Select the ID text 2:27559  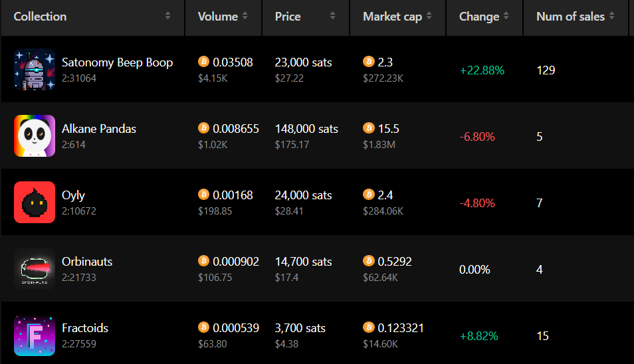click(x=79, y=344)
